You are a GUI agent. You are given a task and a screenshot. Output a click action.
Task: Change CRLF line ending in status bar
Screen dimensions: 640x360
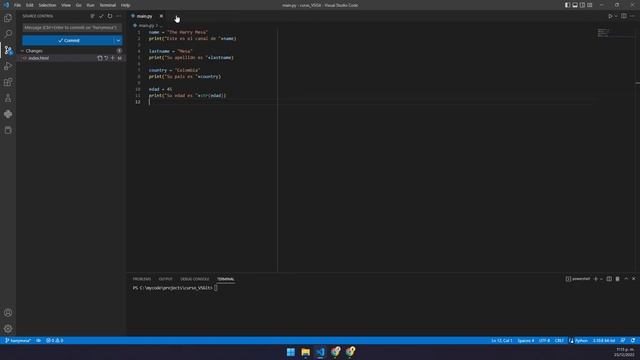click(x=559, y=340)
